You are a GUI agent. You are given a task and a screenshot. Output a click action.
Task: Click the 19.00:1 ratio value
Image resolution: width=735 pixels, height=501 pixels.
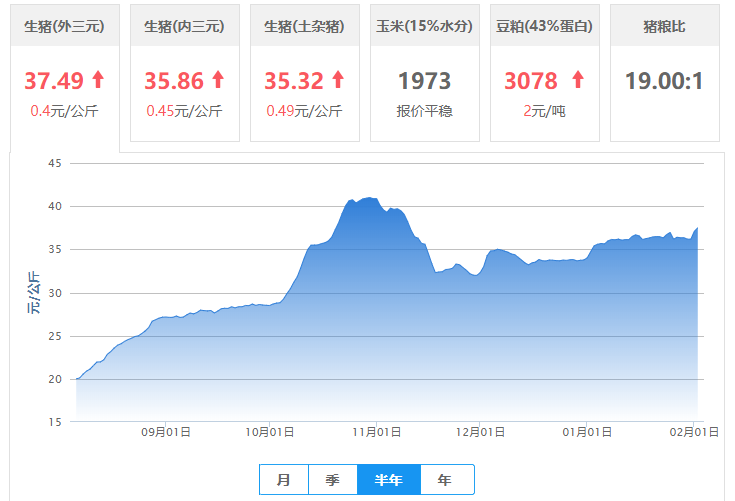click(x=665, y=81)
